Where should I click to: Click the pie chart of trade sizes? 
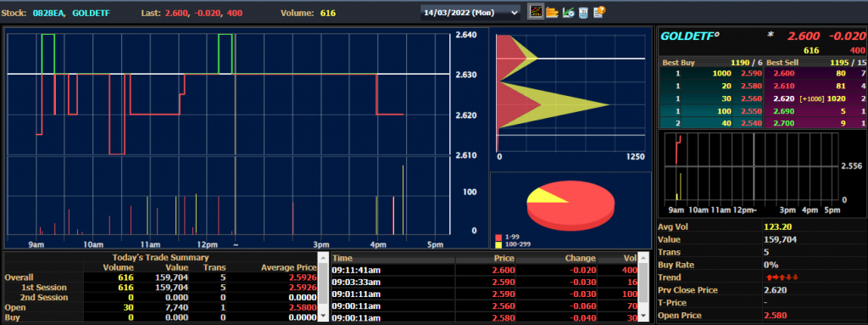(570, 205)
